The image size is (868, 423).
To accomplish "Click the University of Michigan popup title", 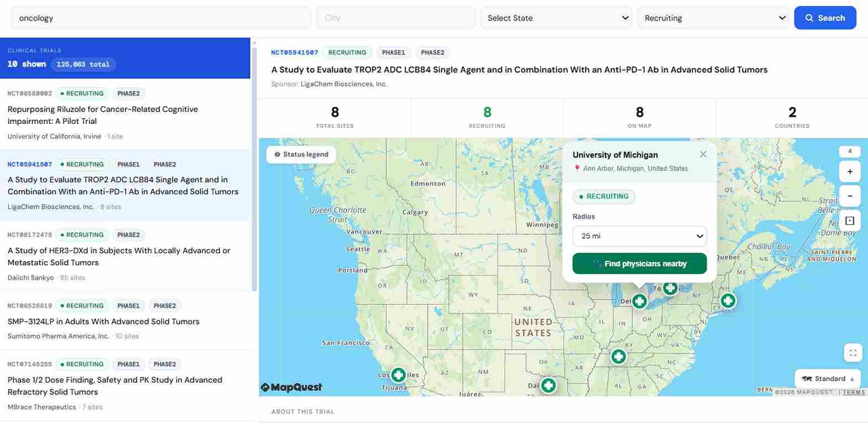I will click(615, 155).
